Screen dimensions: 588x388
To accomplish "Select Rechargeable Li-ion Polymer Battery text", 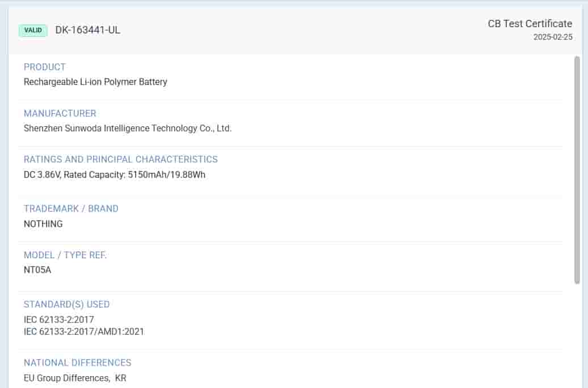I will pos(95,82).
